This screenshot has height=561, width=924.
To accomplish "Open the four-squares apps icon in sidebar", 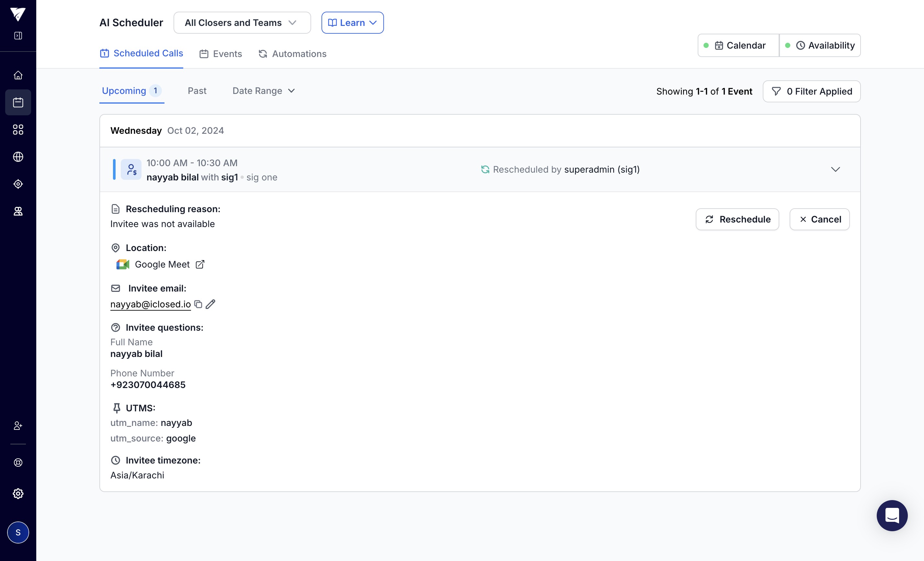I will (18, 130).
